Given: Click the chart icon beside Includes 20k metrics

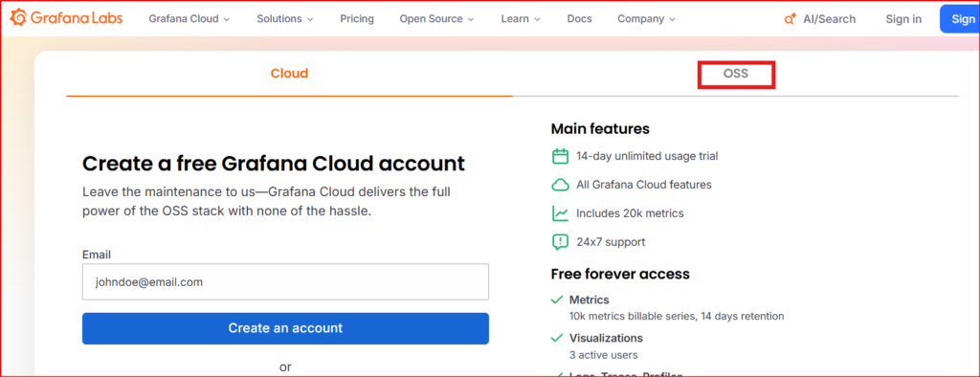Looking at the screenshot, I should pyautogui.click(x=560, y=213).
